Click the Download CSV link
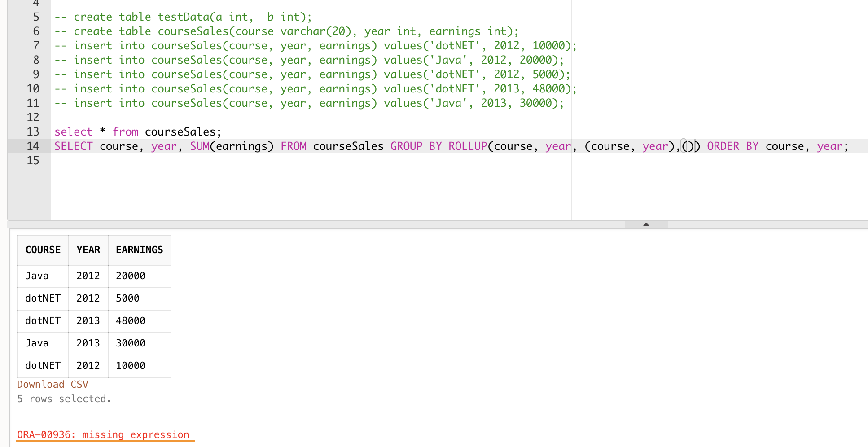Viewport: 868px width, 447px height. (53, 384)
